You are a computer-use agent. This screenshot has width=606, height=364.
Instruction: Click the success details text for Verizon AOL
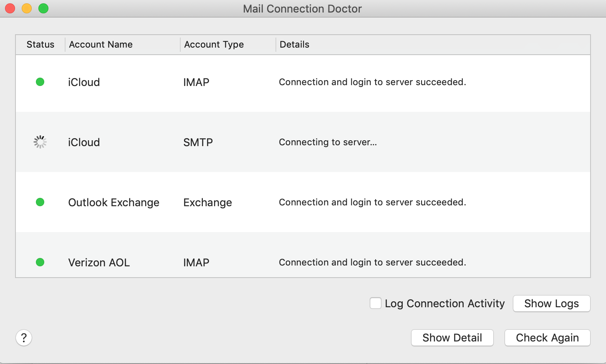click(372, 263)
